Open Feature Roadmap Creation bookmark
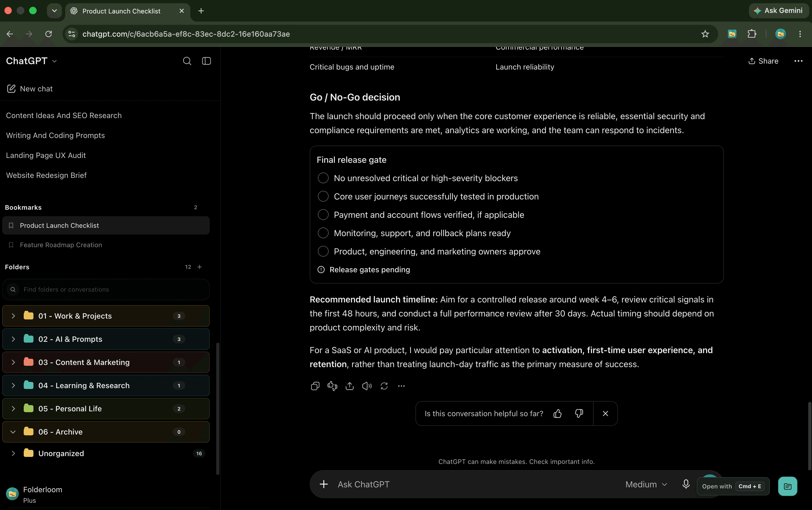Viewport: 812px width, 510px height. 106,245
